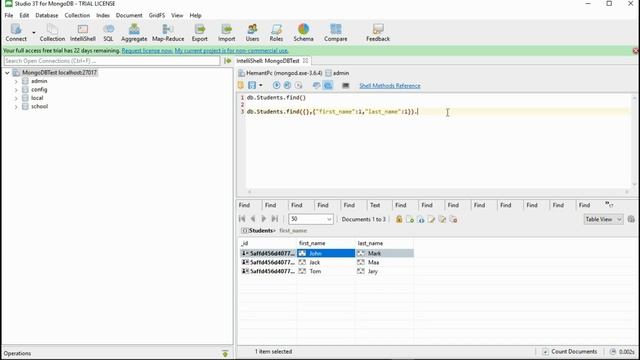Click the green arrow beside connection search
This screenshot has height=360, width=640.
(227, 61)
